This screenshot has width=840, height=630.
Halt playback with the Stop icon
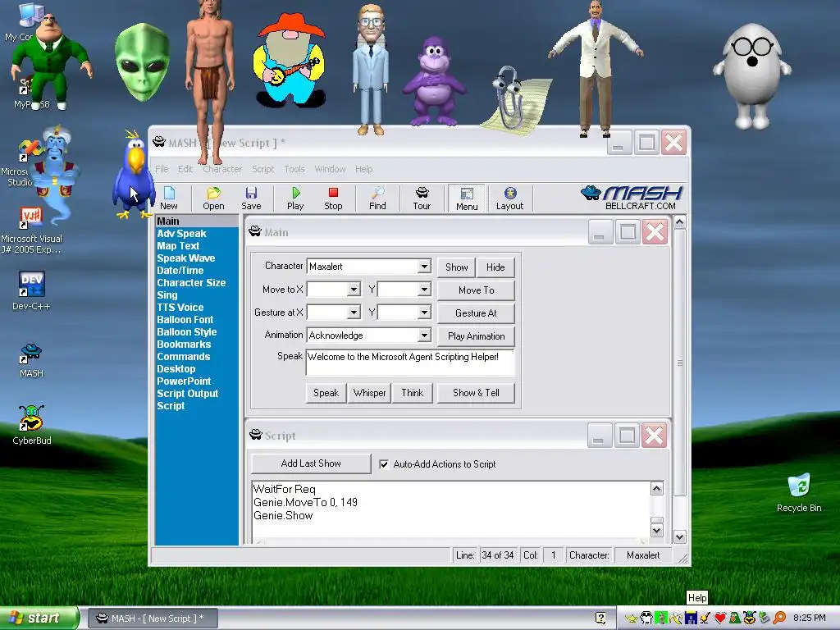coord(333,198)
